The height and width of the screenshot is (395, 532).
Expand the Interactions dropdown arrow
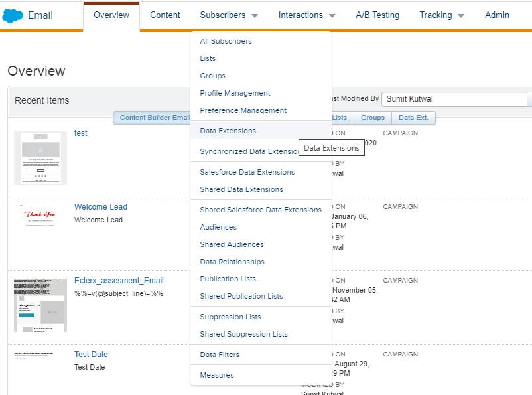pos(333,15)
